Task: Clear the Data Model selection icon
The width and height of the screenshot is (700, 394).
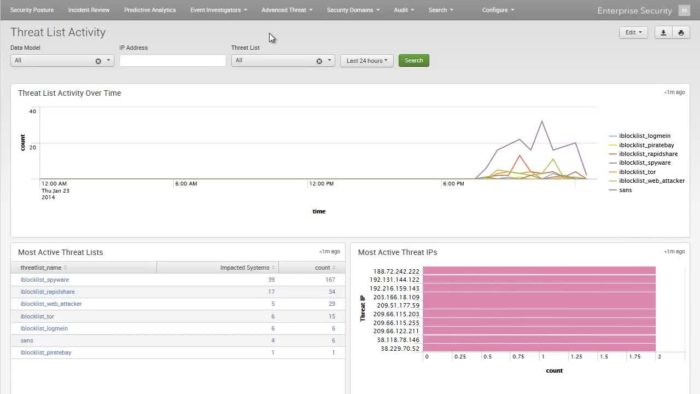Action: 98,61
